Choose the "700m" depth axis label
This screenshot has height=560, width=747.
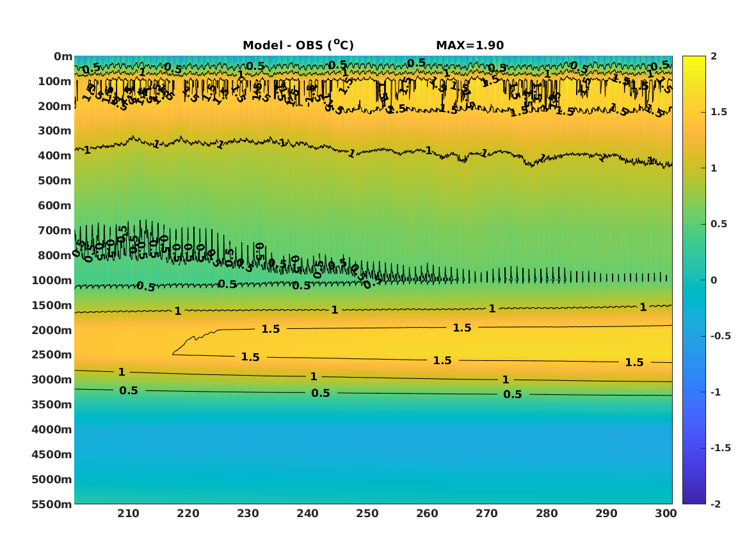tap(55, 230)
